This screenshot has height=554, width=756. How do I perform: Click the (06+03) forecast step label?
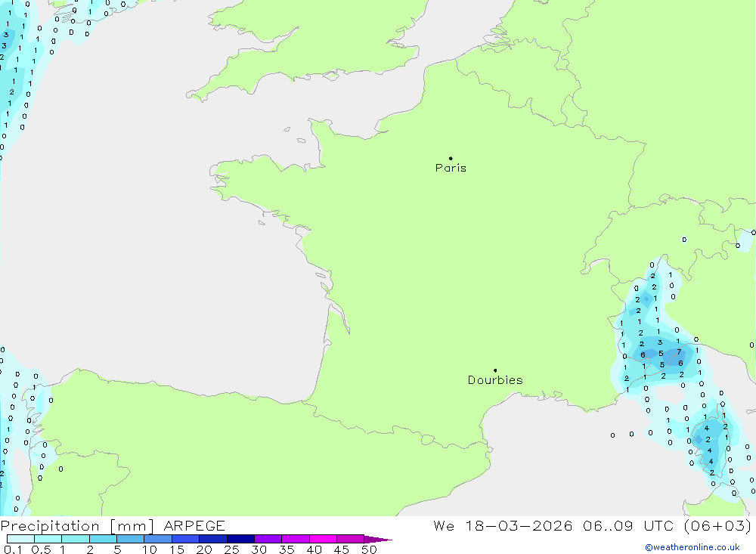717,525
